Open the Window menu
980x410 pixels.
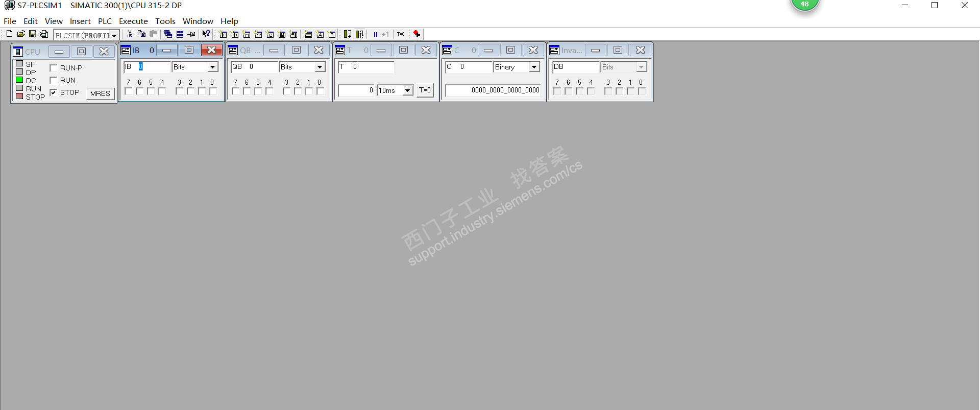(198, 21)
